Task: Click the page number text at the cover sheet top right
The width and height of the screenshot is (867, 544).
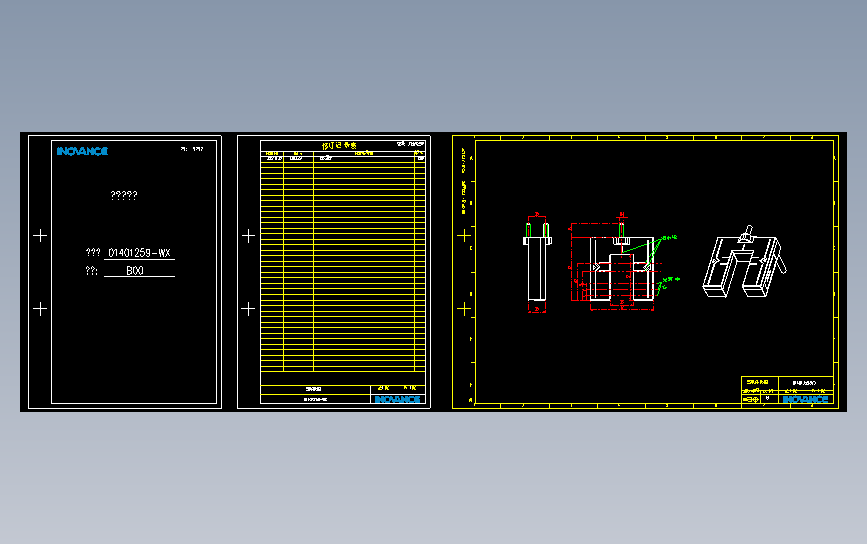Action: [x=192, y=149]
